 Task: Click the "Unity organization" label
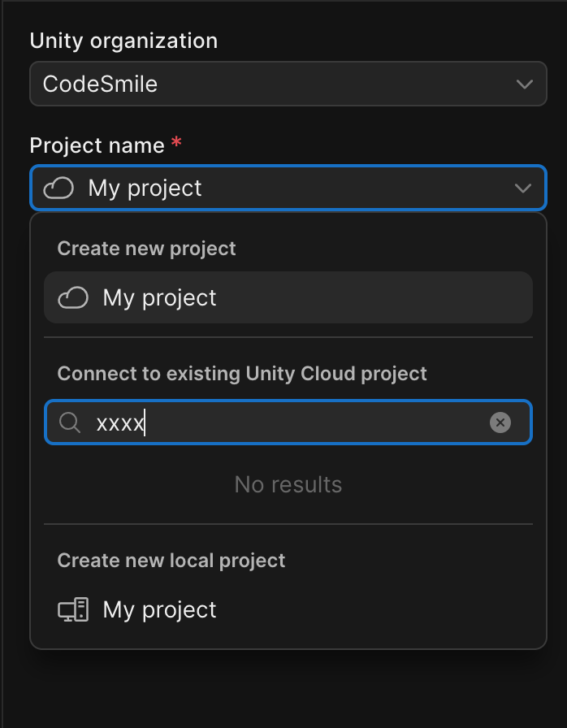123,41
